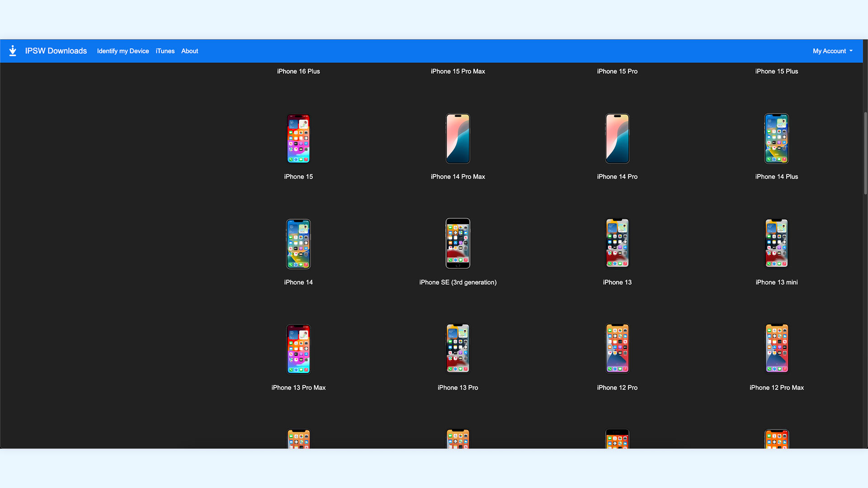Select the iPhone 12 Pro Max image
Image resolution: width=868 pixels, height=488 pixels.
point(777,349)
